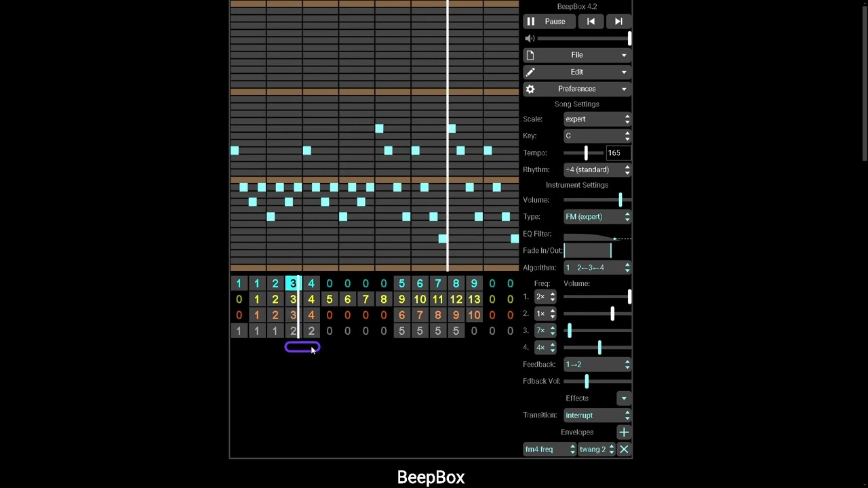The height and width of the screenshot is (488, 868).
Task: Adjust the instrument Volume slider
Action: [597, 200]
